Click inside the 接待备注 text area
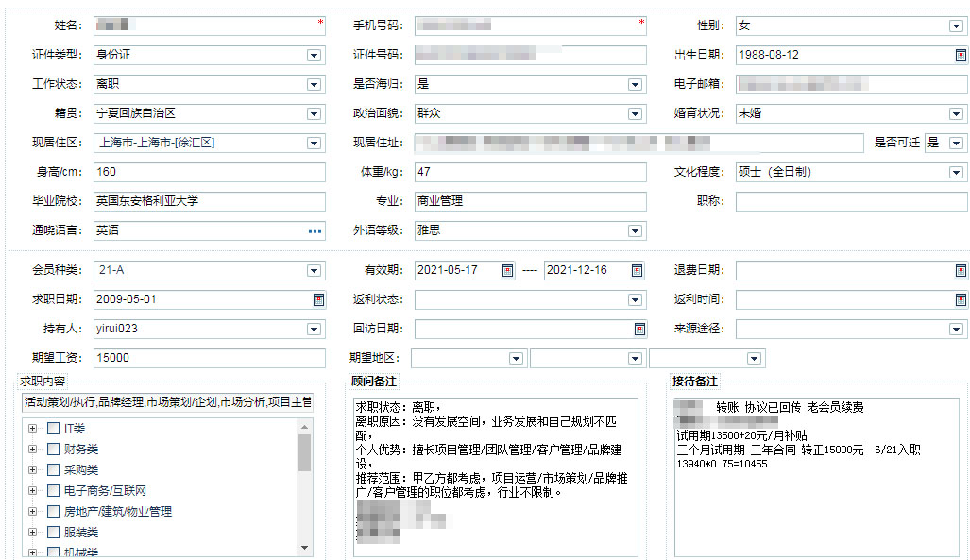 point(817,477)
